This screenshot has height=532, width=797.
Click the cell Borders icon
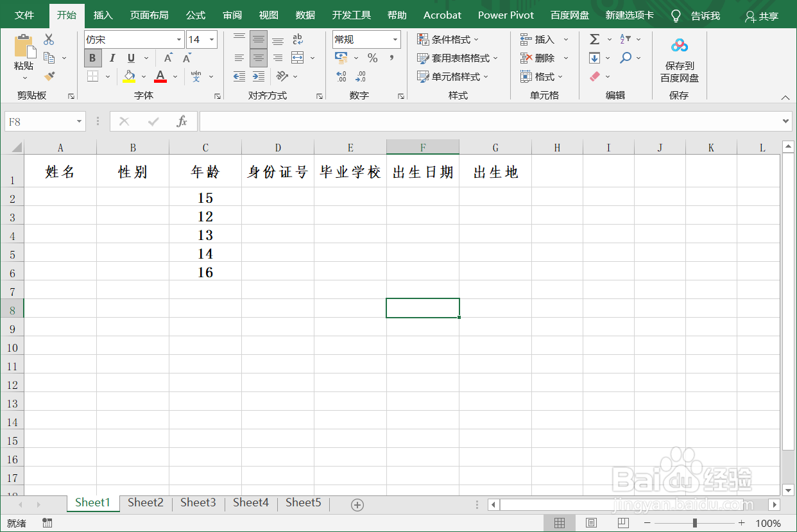[93, 76]
